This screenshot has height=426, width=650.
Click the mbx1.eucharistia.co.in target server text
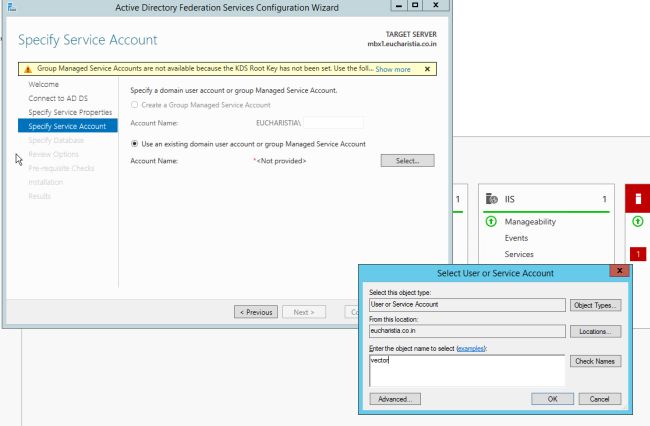402,44
